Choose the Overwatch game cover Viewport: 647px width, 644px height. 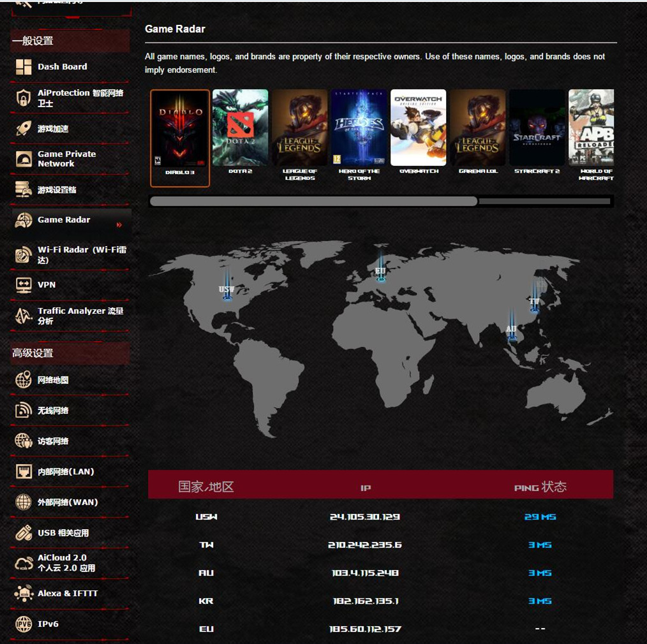coord(419,128)
